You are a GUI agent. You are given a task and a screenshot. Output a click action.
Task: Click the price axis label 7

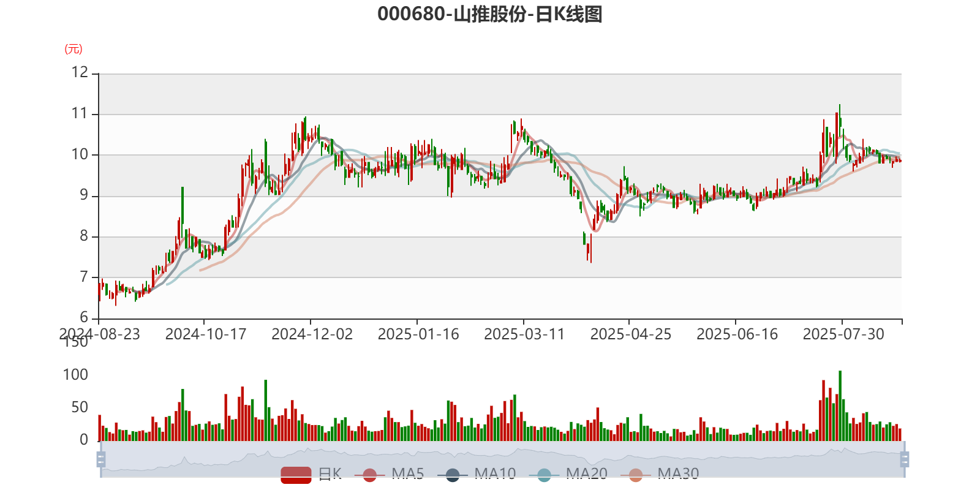point(84,277)
